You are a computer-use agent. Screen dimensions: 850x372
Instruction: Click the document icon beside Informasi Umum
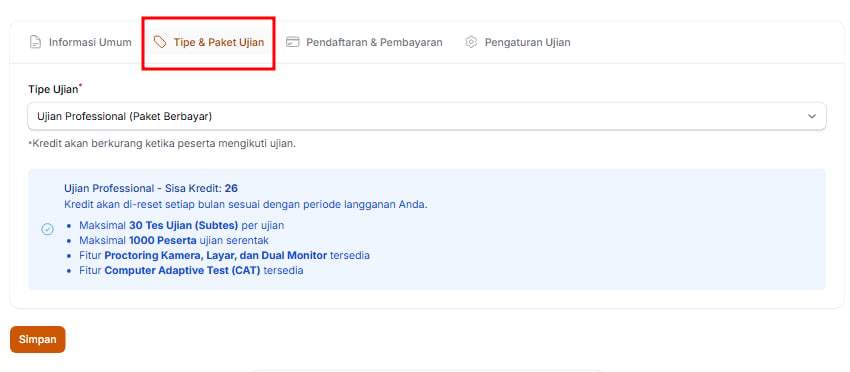(x=35, y=42)
